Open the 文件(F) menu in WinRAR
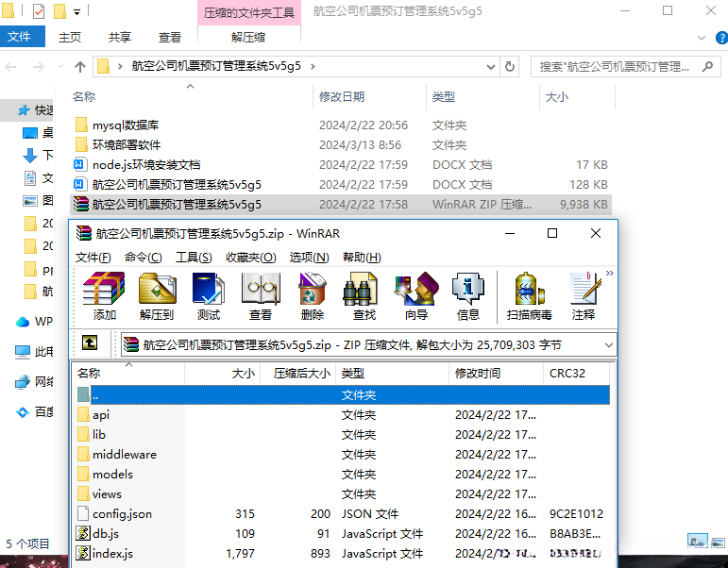Image resolution: width=728 pixels, height=568 pixels. 93,257
